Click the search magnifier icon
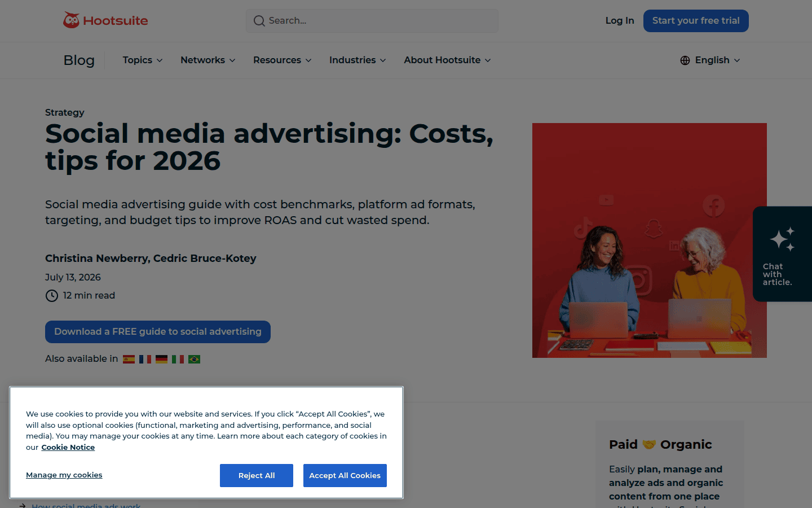Screen dimensions: 812x508 click(x=259, y=21)
